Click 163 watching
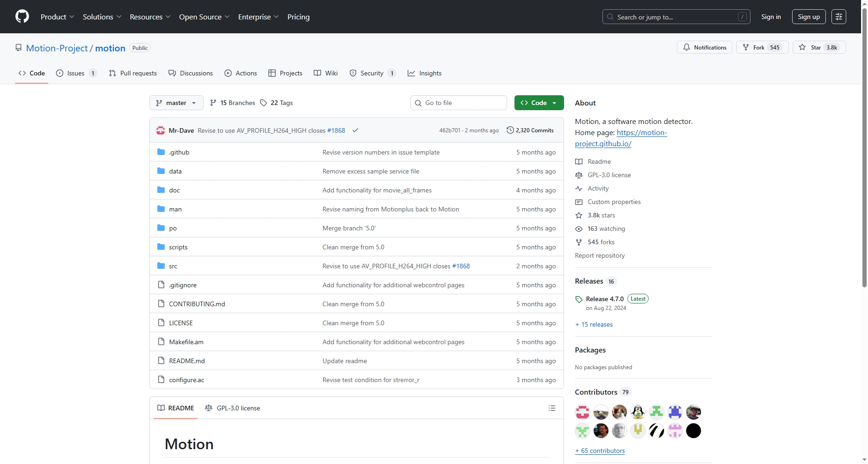 point(606,229)
